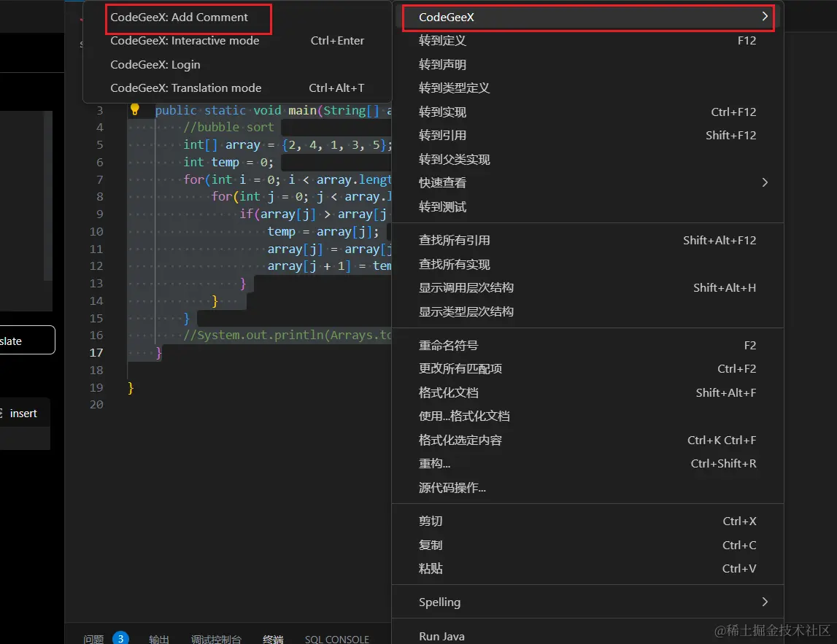Click line number 20 in gutter
The image size is (837, 644).
[96, 405]
